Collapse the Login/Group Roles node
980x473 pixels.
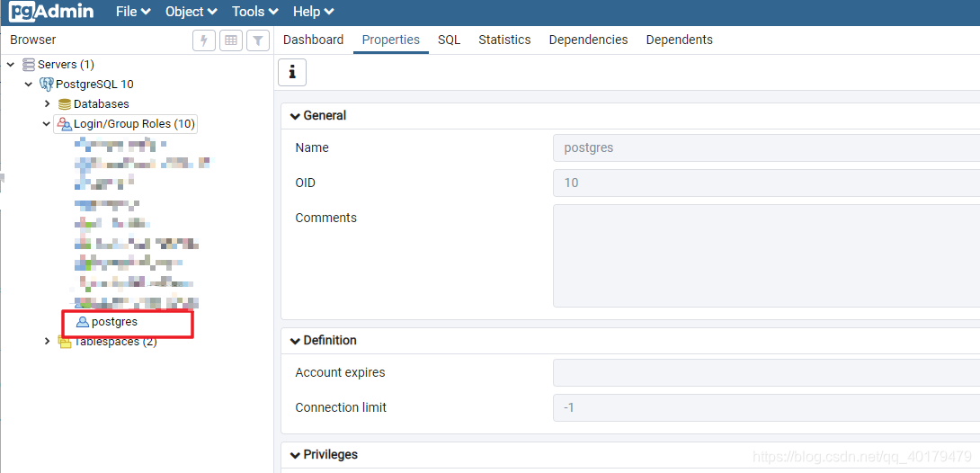point(46,124)
